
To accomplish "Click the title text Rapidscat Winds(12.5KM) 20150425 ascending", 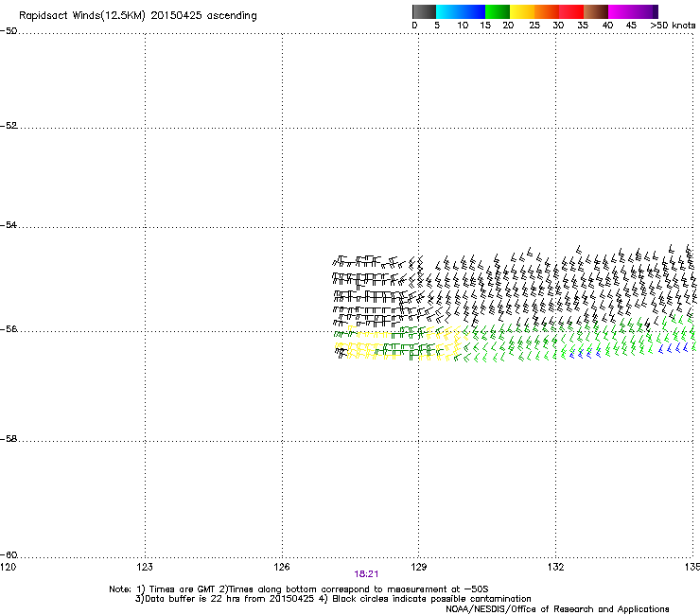I will (x=138, y=16).
